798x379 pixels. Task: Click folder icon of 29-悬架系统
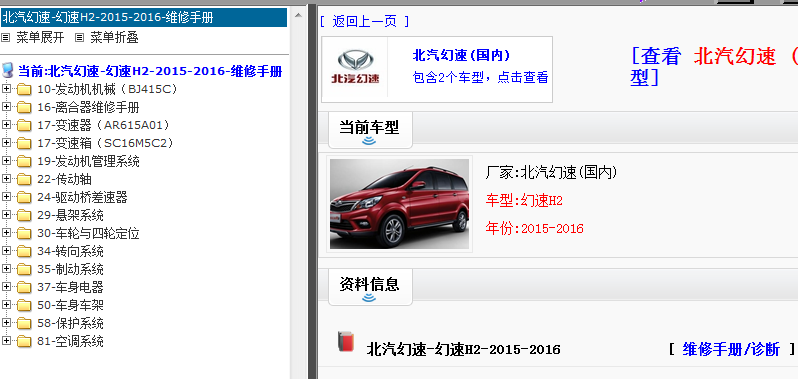[24, 216]
